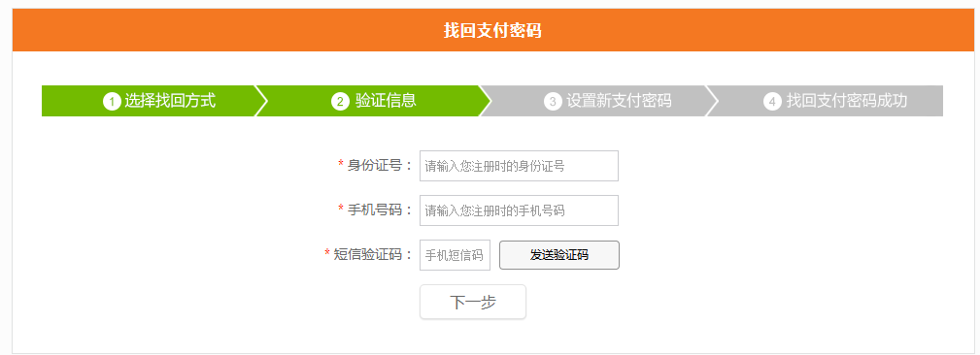Jump to the 找回支付密码成功 step

[847, 101]
